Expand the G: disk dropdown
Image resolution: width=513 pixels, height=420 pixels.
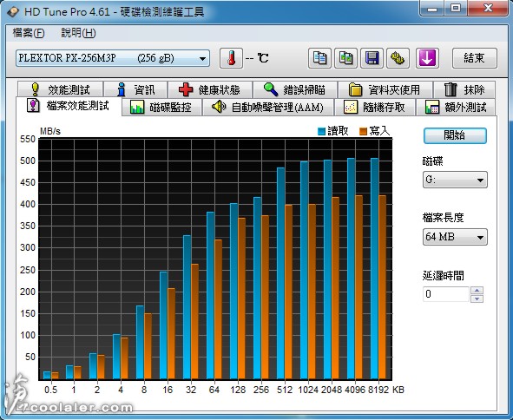point(455,180)
